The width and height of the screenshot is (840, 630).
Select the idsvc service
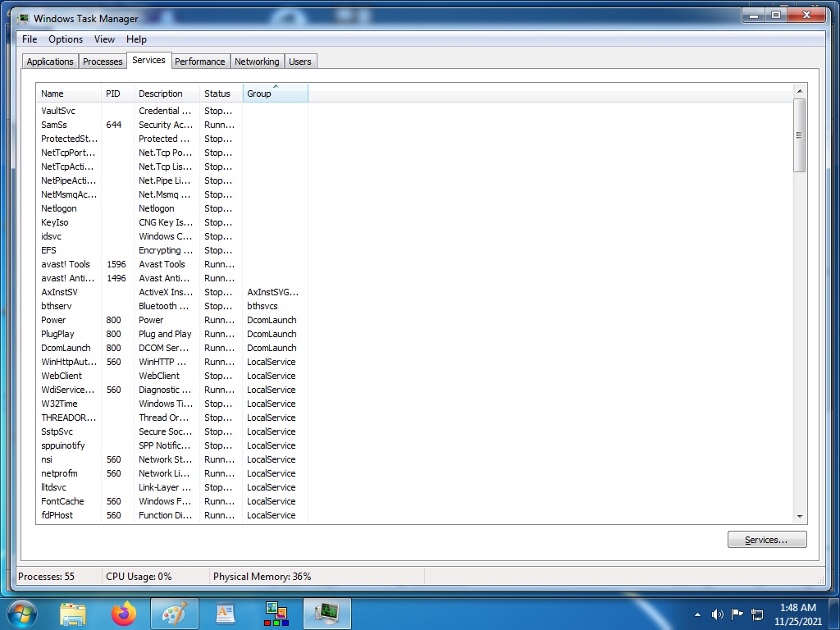pos(52,236)
